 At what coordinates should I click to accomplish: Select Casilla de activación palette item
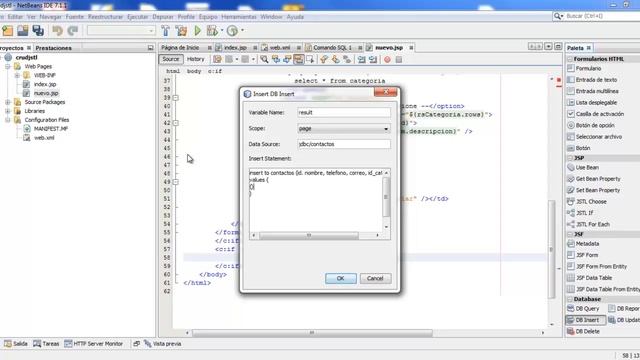tap(596, 114)
